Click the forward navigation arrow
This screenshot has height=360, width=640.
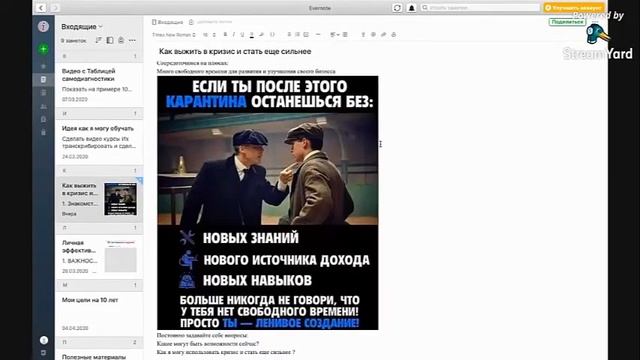click(55, 8)
